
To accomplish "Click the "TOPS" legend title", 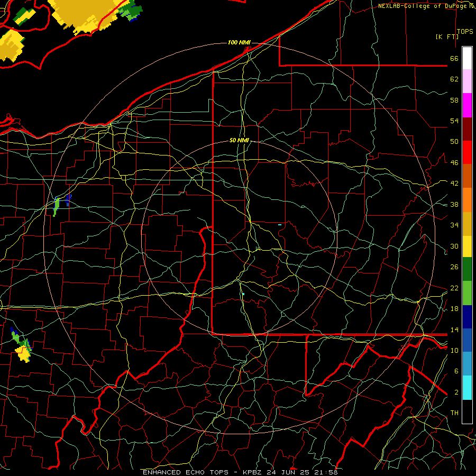I will (x=465, y=31).
